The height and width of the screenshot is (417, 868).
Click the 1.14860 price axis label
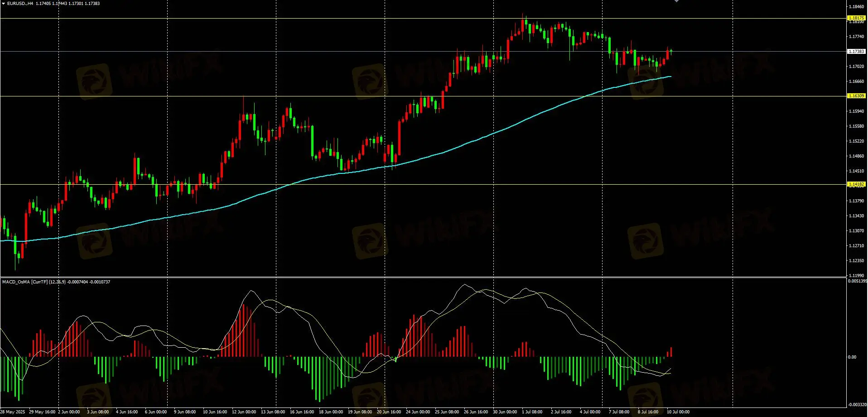click(856, 156)
